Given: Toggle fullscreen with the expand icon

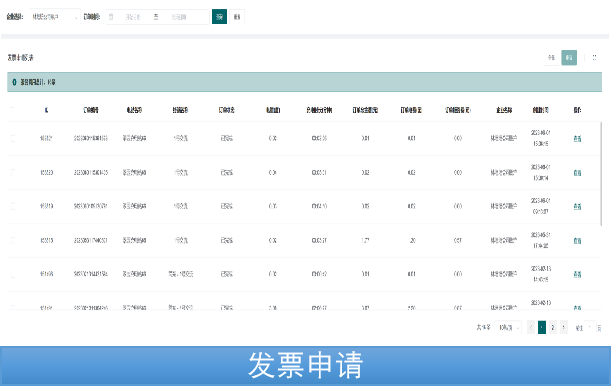Looking at the screenshot, I should (594, 58).
